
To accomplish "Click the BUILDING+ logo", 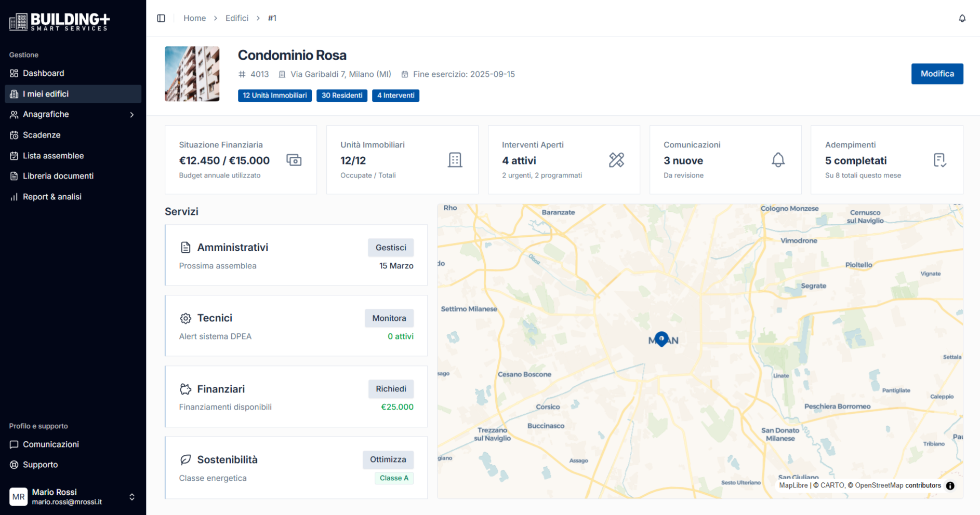I will 60,22.
